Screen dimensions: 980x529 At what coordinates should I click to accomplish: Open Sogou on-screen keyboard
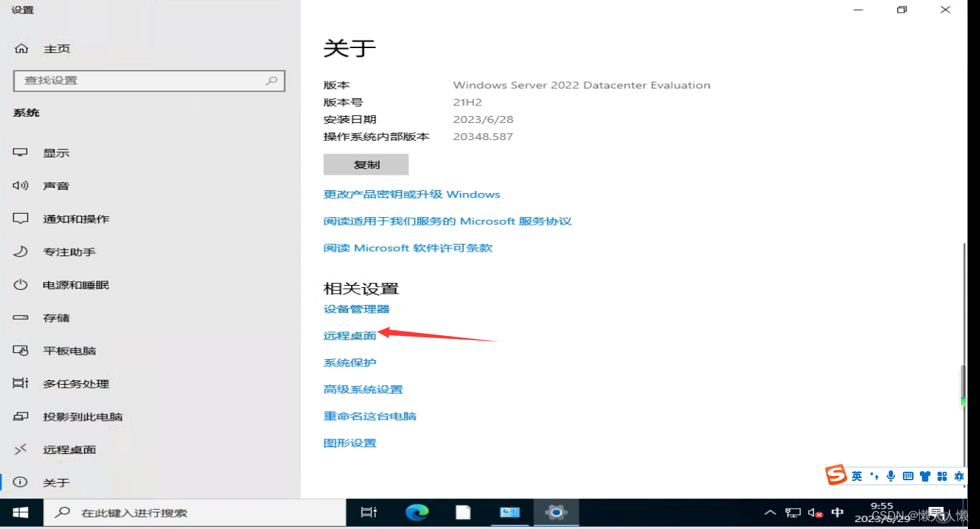[x=909, y=476]
